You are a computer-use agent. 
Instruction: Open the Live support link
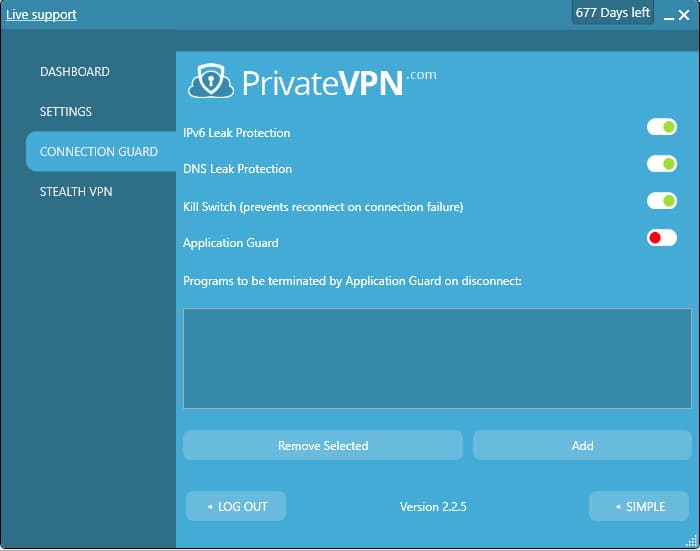[x=41, y=14]
